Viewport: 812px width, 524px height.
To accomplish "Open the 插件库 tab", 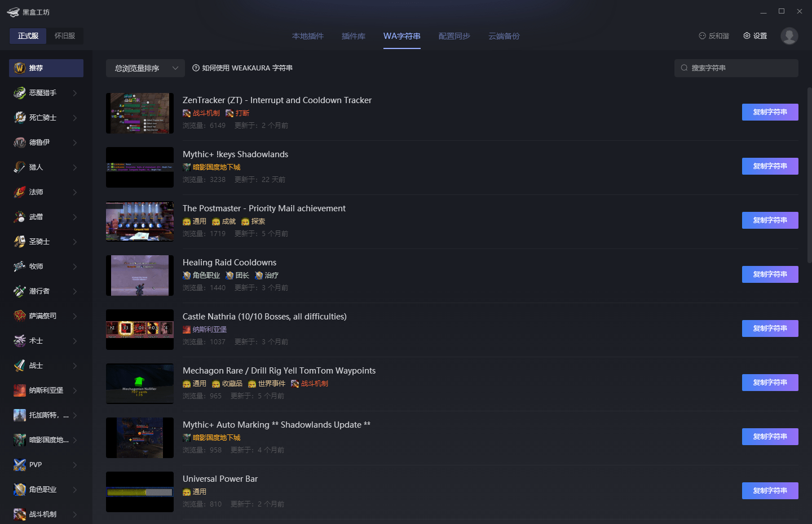I will 354,36.
